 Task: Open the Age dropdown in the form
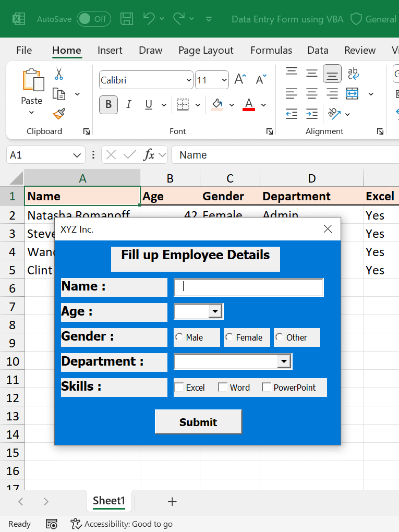215,311
